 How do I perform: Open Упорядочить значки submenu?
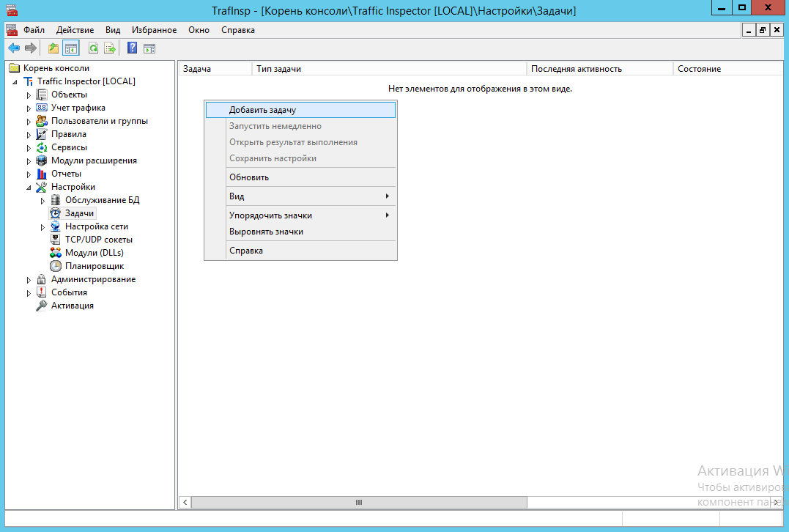tap(300, 215)
